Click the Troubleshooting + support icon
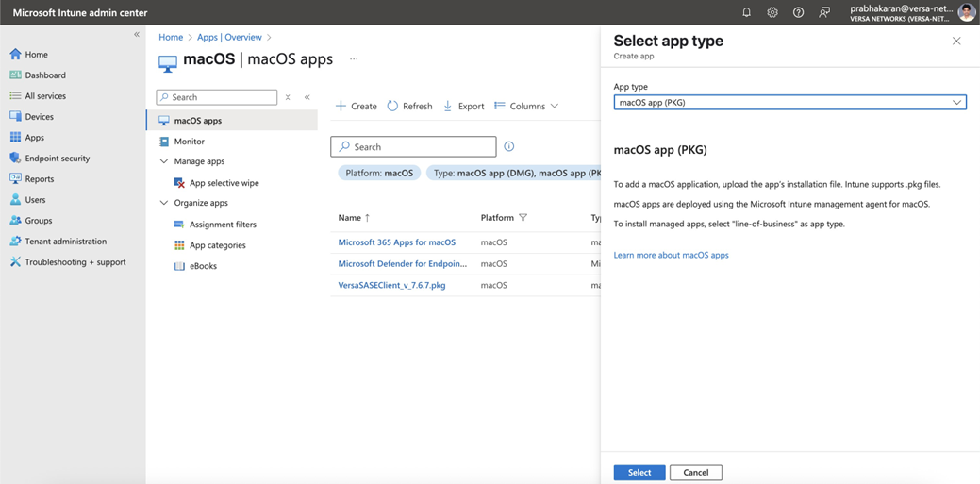The width and height of the screenshot is (980, 484). point(16,262)
